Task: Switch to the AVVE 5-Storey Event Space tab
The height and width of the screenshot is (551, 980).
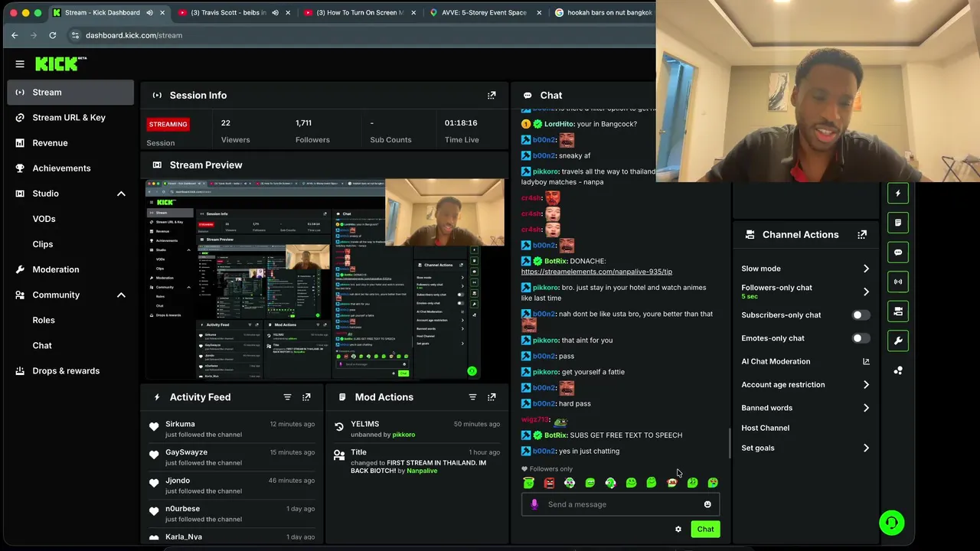Action: coord(485,12)
